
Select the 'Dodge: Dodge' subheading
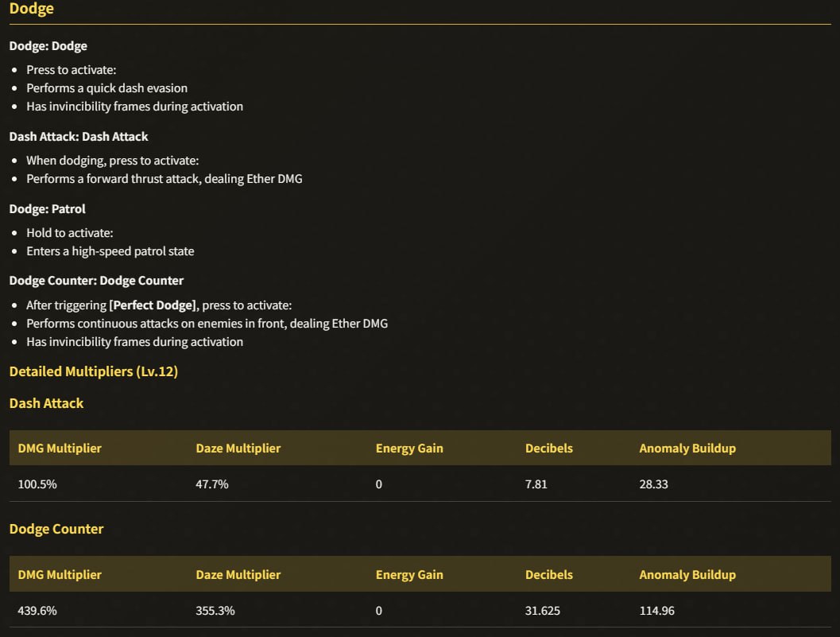coord(48,46)
